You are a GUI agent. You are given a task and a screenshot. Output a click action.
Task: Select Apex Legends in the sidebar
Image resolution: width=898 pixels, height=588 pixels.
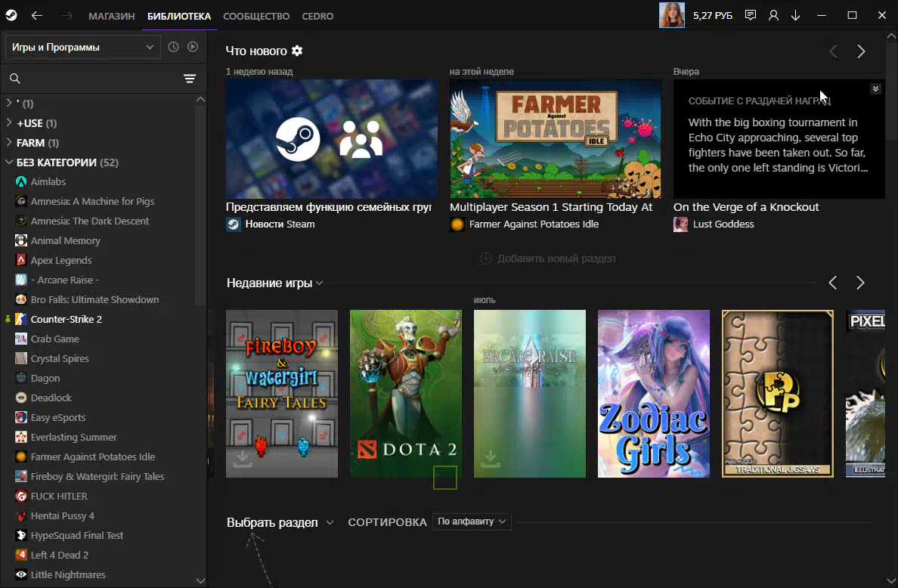tap(60, 260)
